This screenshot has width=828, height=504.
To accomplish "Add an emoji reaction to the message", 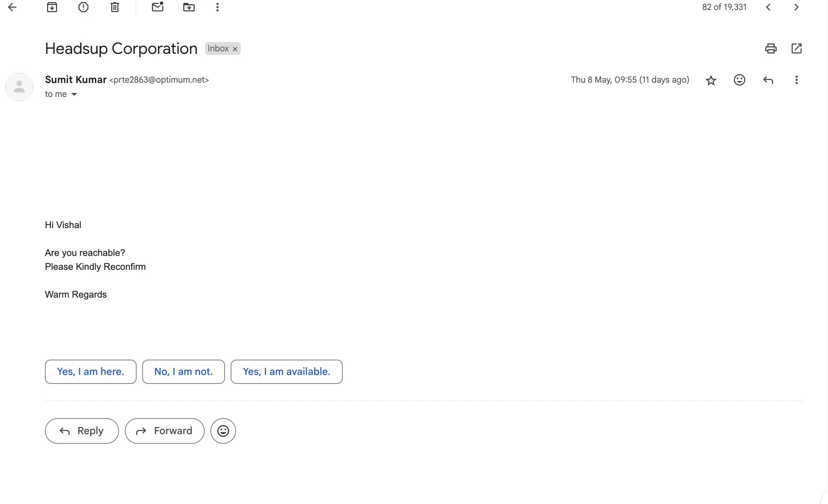I will (x=739, y=80).
